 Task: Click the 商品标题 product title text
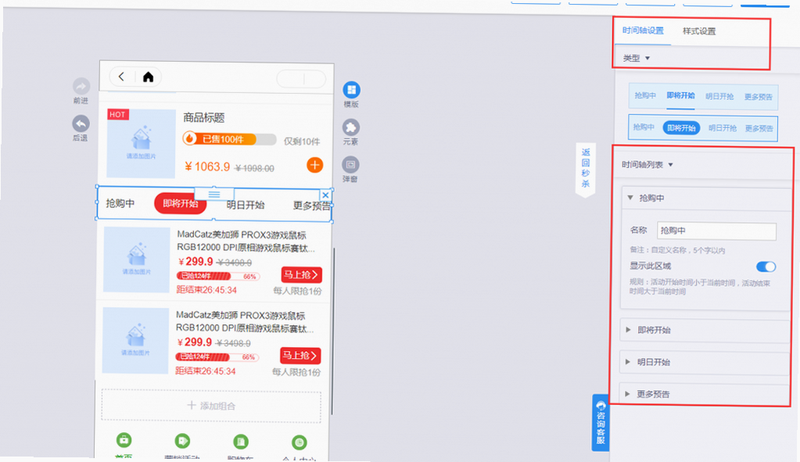pos(204,118)
